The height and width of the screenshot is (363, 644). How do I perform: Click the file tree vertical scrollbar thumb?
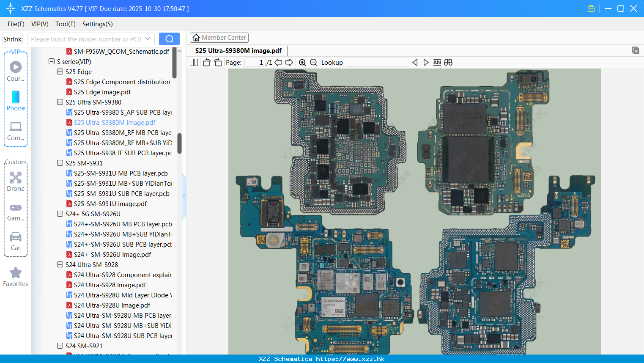click(179, 144)
